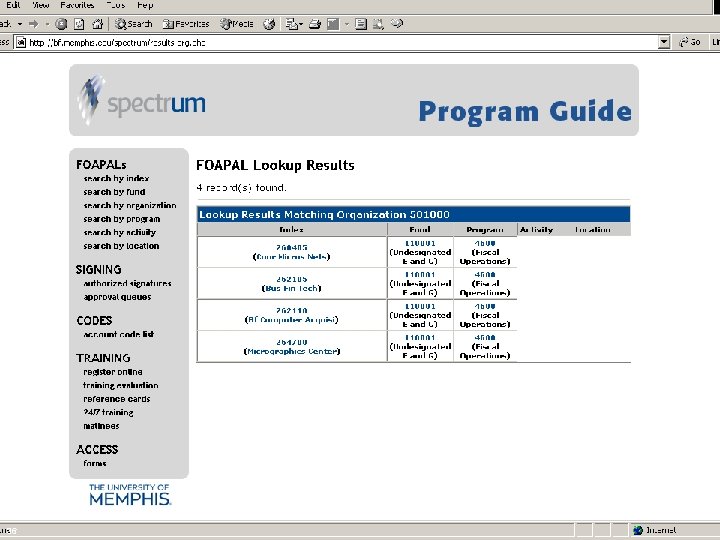The image size is (720, 540).
Task: Click the page icon in the address bar
Action: [21, 43]
